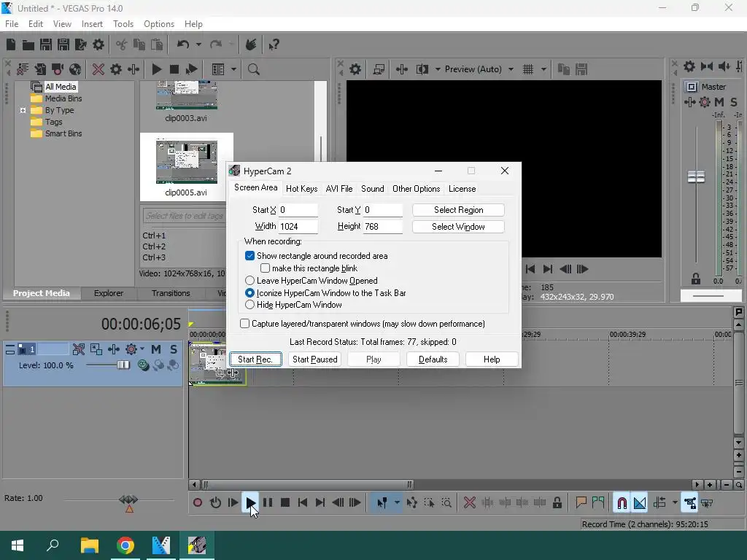Open track automation settings dropdown arrow
Image resolution: width=747 pixels, height=560 pixels.
pos(142,349)
